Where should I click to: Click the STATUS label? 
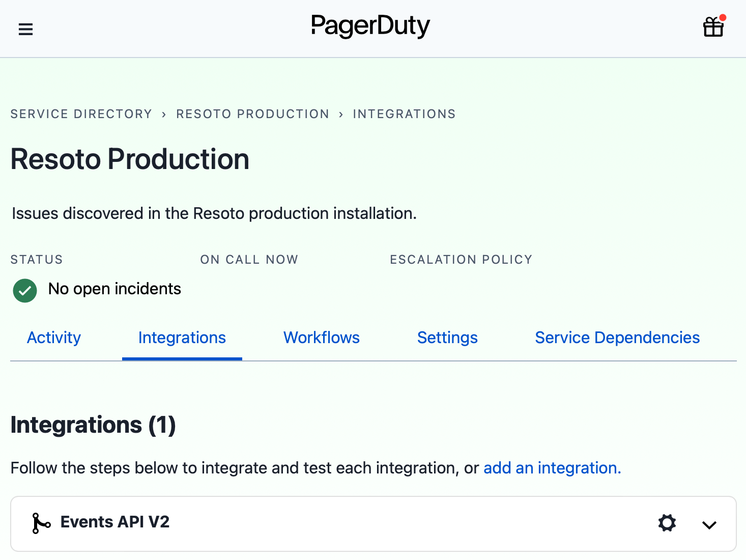tap(37, 260)
